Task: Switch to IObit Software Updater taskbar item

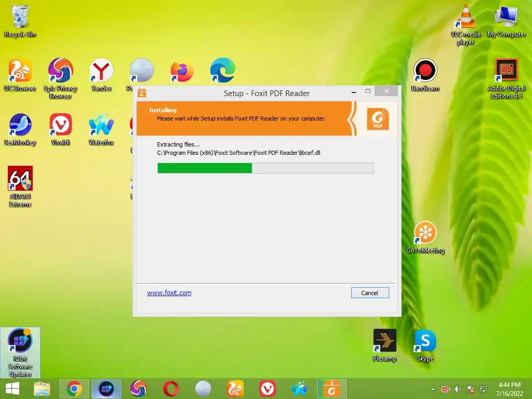Action: pos(106,389)
